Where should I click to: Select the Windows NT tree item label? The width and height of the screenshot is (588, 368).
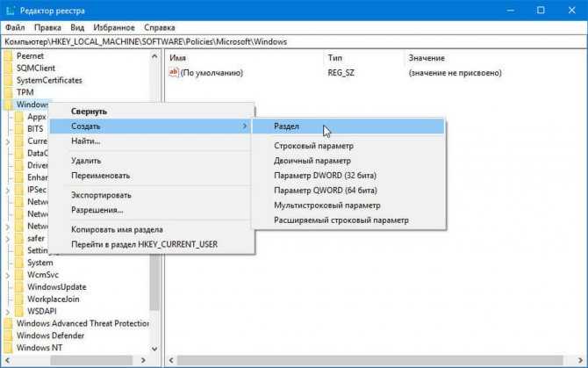click(39, 348)
